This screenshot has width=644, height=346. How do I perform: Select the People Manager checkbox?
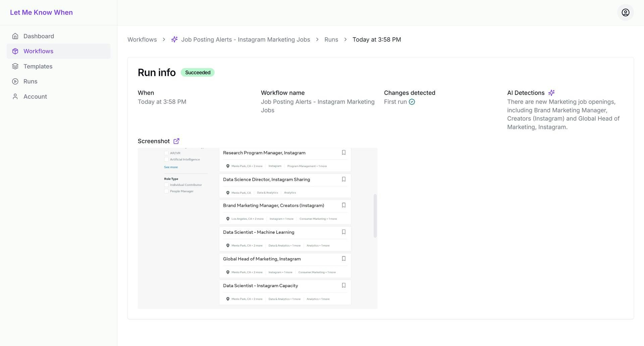point(166,191)
